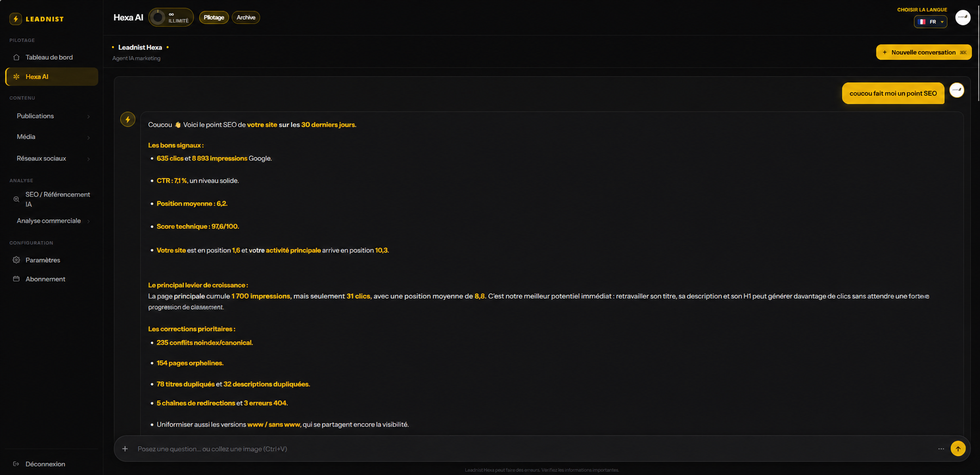980x475 pixels.
Task: Click the plus attachment icon in the composer
Action: [125, 449]
